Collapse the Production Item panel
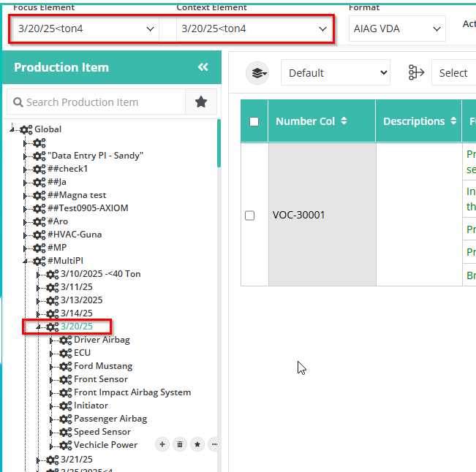The image size is (476, 472). click(203, 67)
